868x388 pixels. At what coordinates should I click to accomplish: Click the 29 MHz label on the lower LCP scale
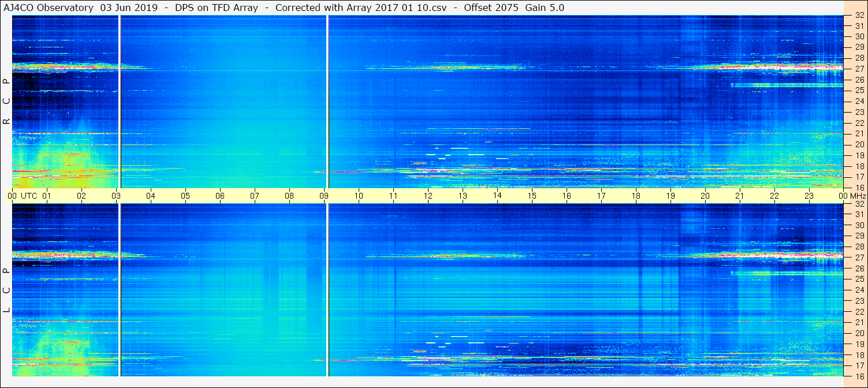click(859, 236)
